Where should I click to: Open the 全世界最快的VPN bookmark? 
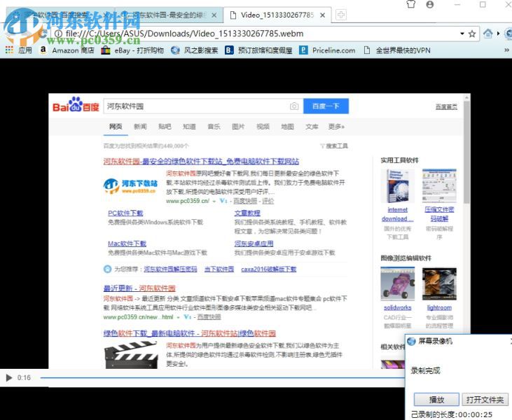pos(396,50)
